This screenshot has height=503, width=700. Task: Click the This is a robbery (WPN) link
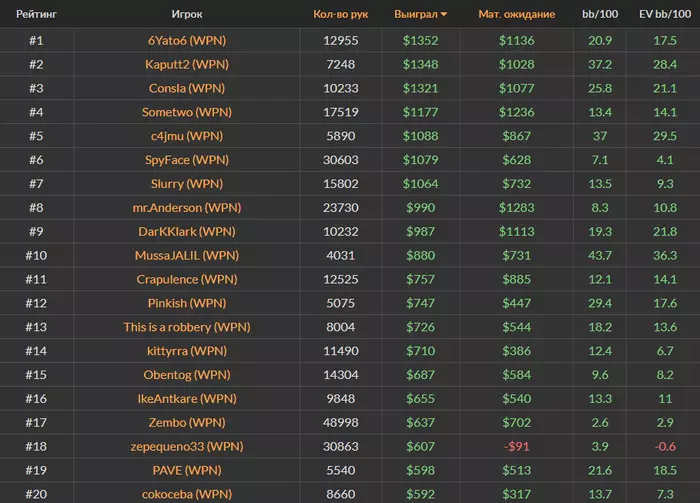point(186,327)
